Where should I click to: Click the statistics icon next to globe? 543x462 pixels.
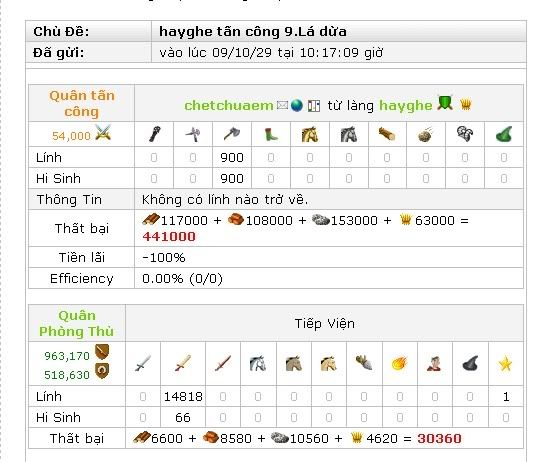coord(314,106)
